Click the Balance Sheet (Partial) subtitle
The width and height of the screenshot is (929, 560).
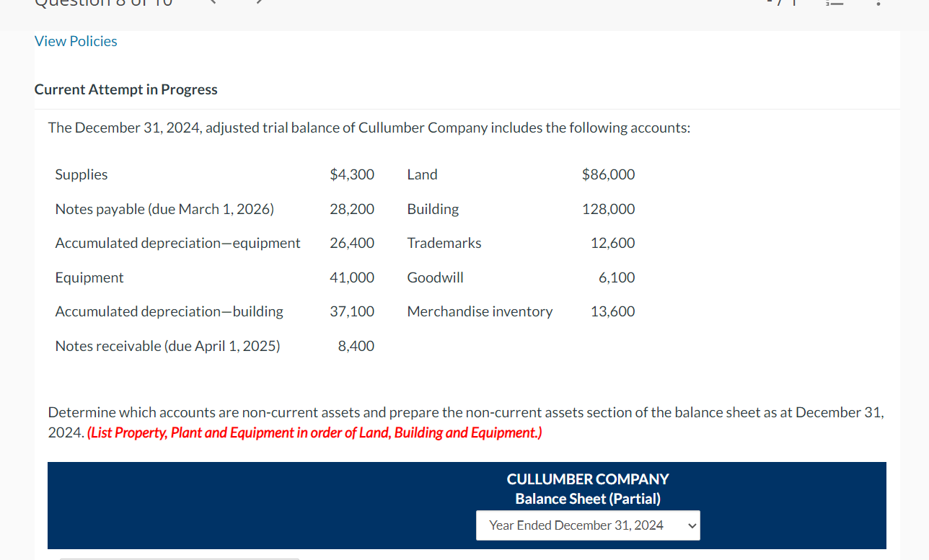[588, 498]
